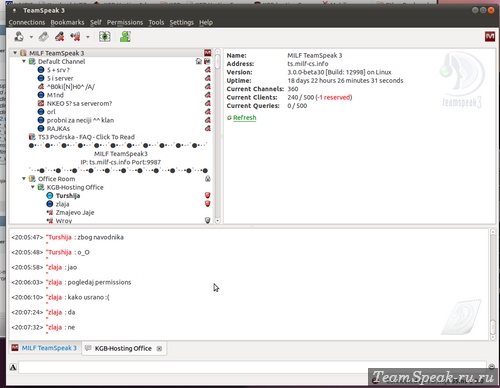Select user Zmajevo Jaje
This screenshot has width=500, height=388.
(x=75, y=212)
